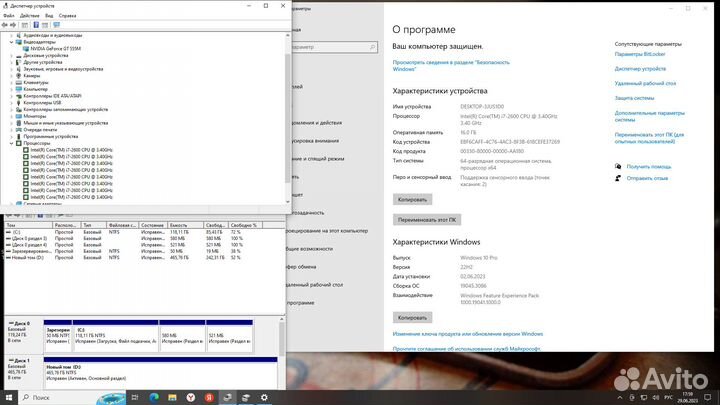This screenshot has width=720, height=405.
Task: Click upper Копировать button under device specs
Action: pyautogui.click(x=412, y=200)
